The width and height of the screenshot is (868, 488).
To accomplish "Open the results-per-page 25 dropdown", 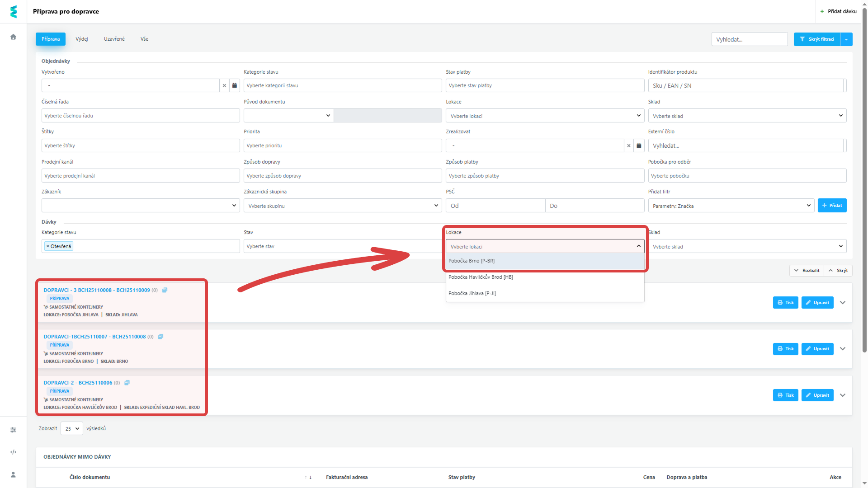I will [x=72, y=428].
